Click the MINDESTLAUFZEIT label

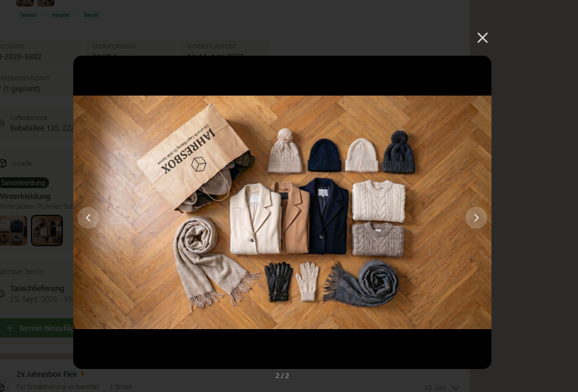coord(212,47)
